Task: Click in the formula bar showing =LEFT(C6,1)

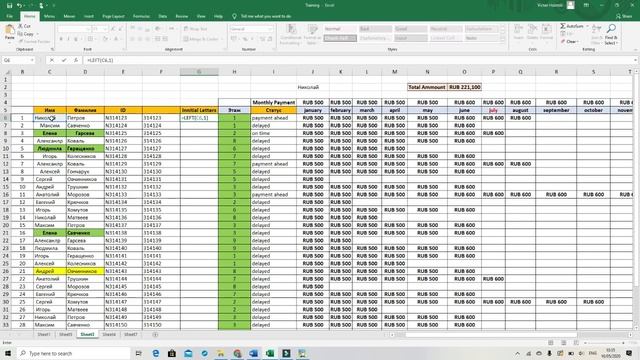Action: [x=358, y=60]
